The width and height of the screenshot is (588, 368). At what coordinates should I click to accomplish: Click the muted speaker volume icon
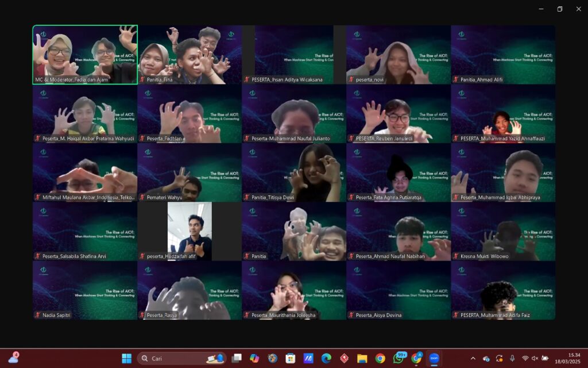(x=535, y=358)
